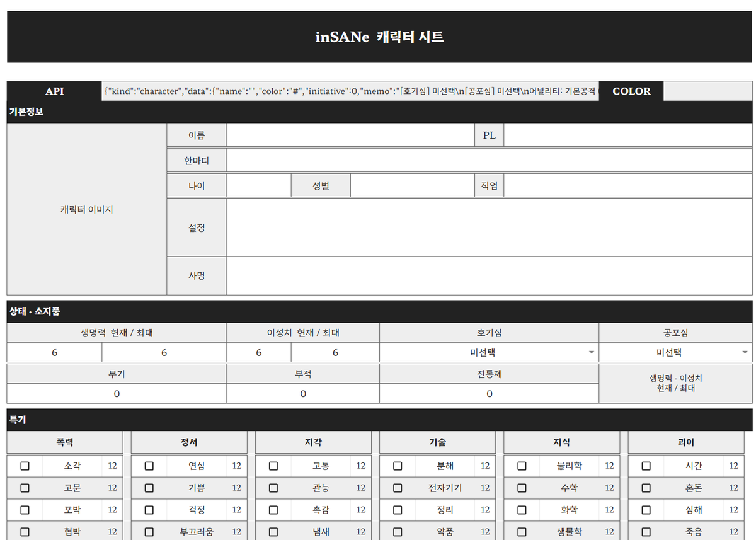Image resolution: width=756 pixels, height=540 pixels.
Task: Enable the 기쁨 checkbox
Action: [x=149, y=488]
